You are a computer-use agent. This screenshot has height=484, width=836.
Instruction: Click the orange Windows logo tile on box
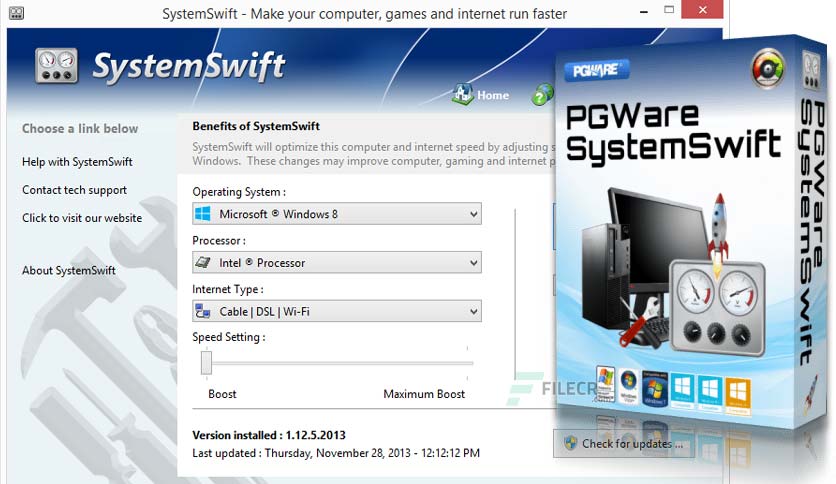(738, 395)
